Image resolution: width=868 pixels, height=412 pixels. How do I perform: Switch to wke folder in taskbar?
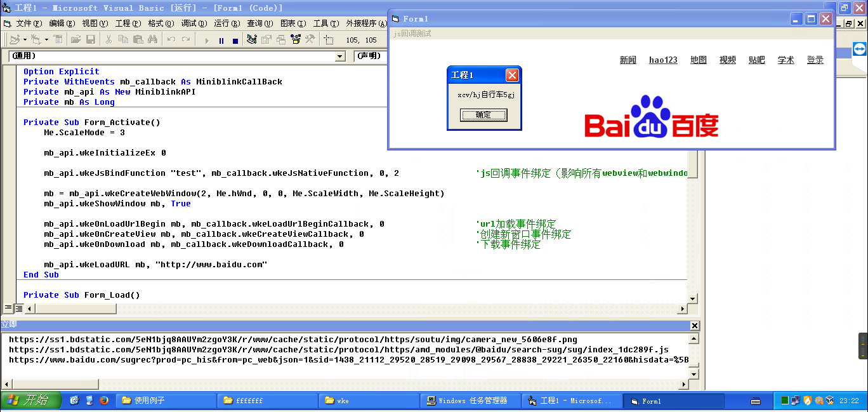pyautogui.click(x=369, y=401)
